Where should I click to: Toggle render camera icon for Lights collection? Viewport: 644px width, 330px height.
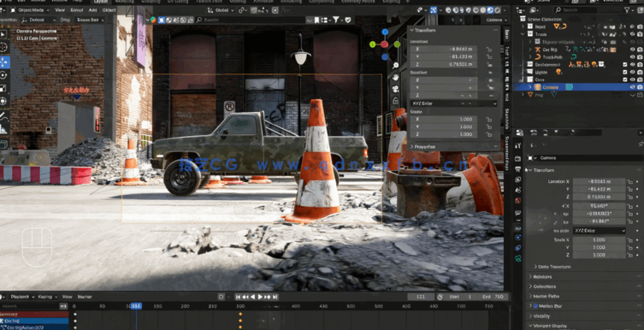[x=640, y=72]
